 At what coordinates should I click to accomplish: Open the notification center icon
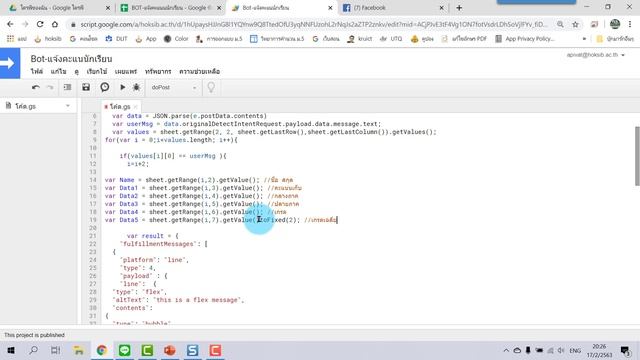[x=625, y=350]
